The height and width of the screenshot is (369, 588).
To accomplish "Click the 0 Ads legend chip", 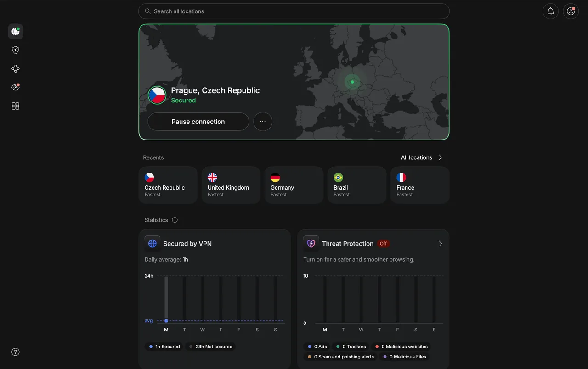I will (317, 347).
